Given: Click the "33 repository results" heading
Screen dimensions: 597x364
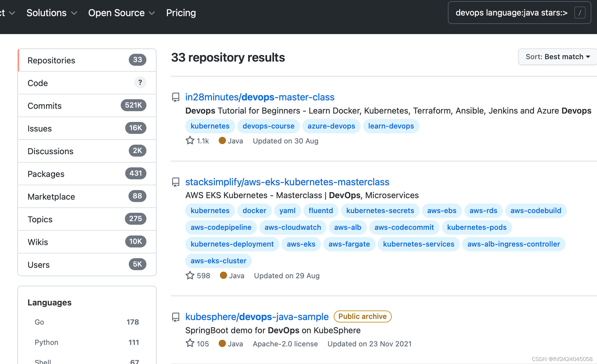Looking at the screenshot, I should 228,57.
